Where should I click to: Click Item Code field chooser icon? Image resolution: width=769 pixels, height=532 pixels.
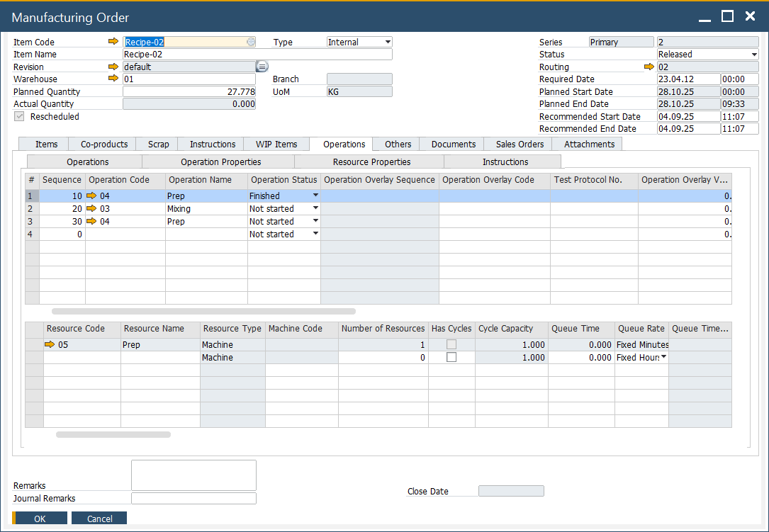pos(250,42)
